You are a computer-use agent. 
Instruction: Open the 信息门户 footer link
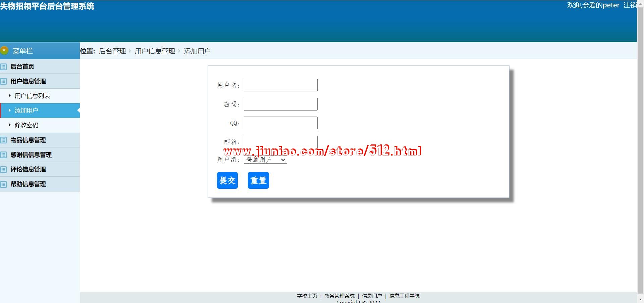coord(372,296)
